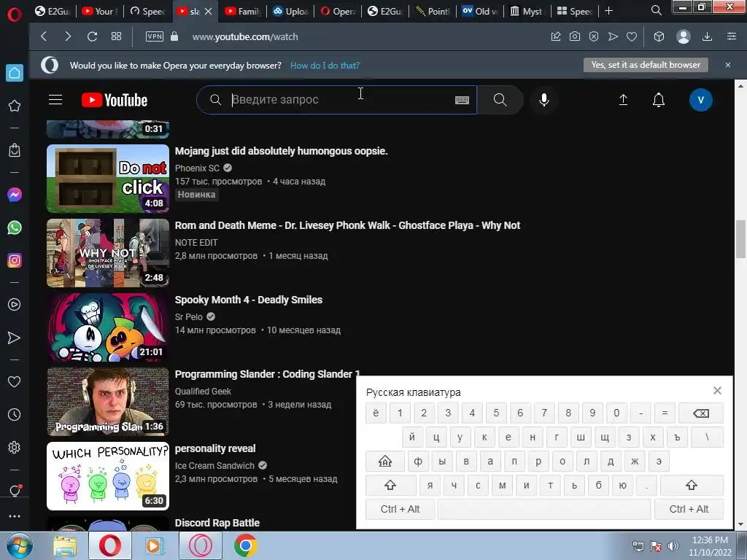Open Opera sidebar Bookmarks star
747x560 pixels.
15,106
